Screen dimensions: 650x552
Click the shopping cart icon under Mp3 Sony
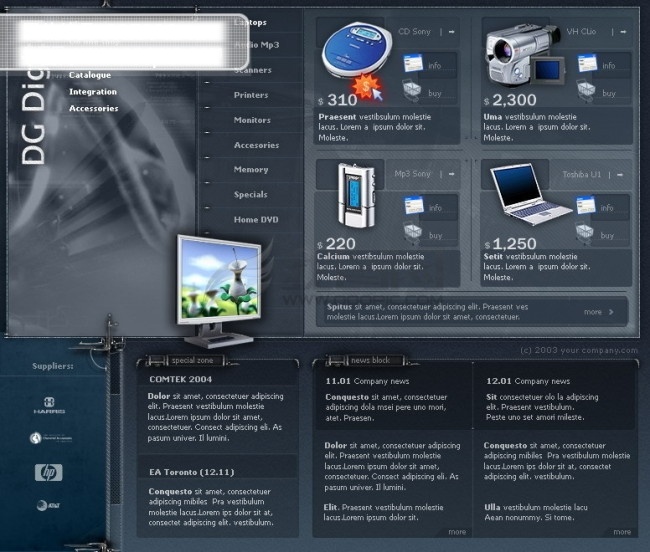point(412,232)
